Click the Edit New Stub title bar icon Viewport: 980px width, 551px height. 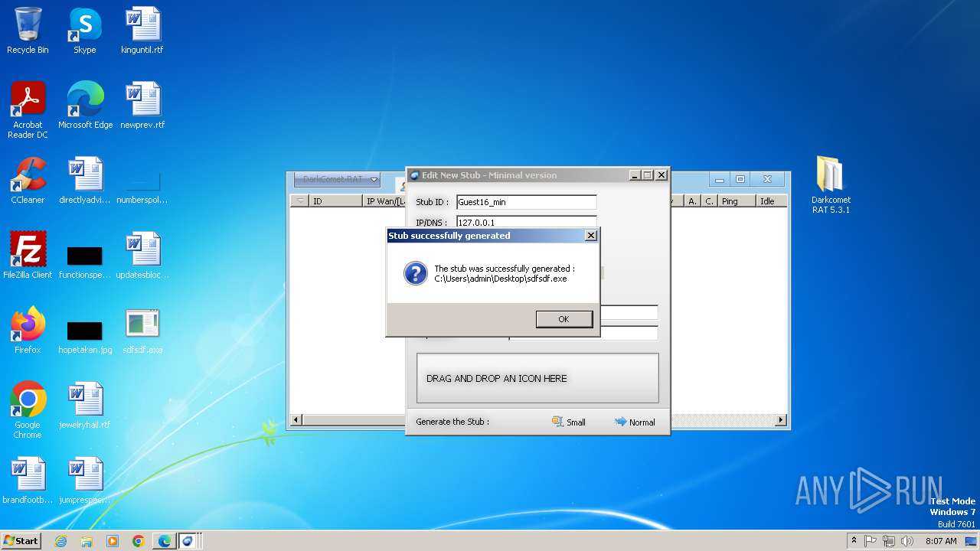(x=413, y=175)
